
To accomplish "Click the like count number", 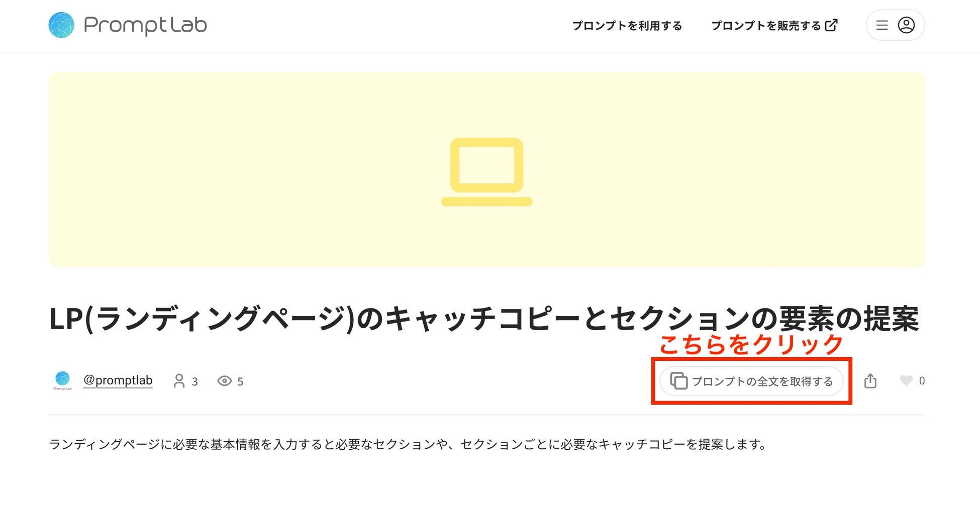I will click(x=922, y=381).
